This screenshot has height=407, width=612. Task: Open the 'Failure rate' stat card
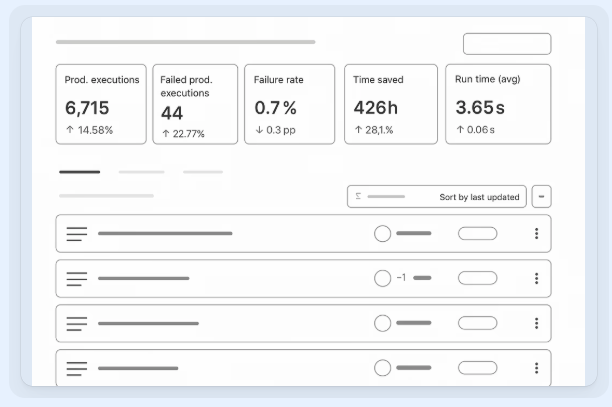(289, 104)
